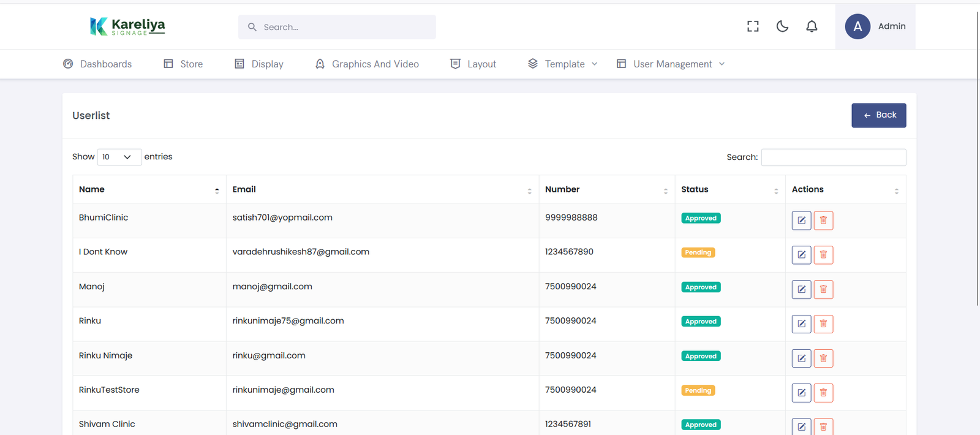Open the Display menu item
This screenshot has width=980, height=435.
coord(259,64)
